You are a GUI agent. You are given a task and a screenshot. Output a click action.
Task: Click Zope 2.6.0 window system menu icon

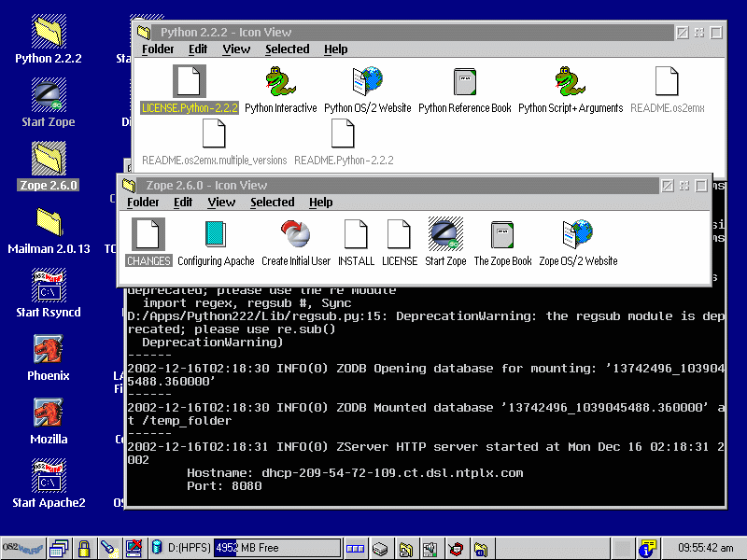click(129, 185)
